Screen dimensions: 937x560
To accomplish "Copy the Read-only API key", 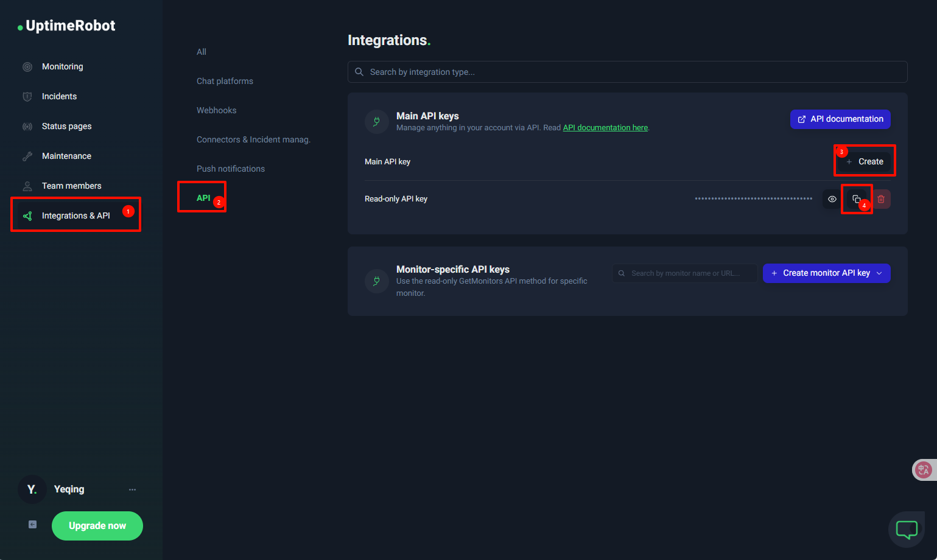I will click(857, 199).
